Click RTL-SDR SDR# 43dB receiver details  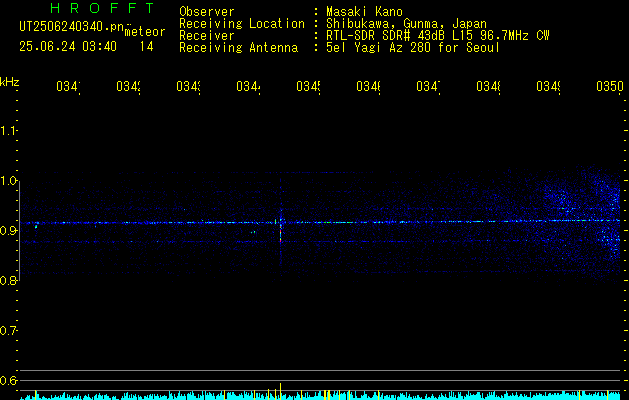pyautogui.click(x=438, y=36)
